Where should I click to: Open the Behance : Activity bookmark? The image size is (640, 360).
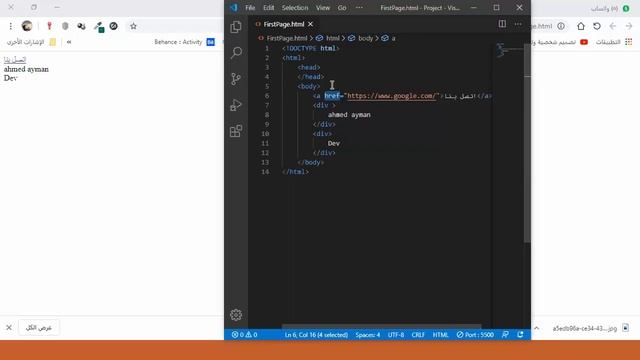click(184, 42)
